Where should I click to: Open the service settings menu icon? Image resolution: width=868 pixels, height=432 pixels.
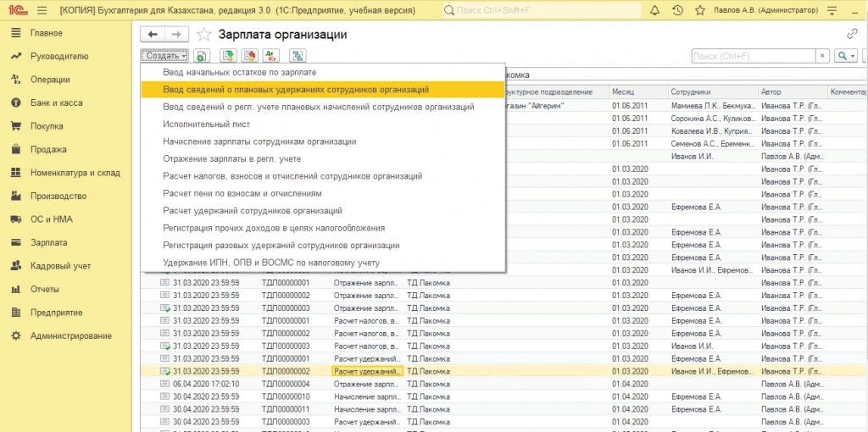click(832, 10)
